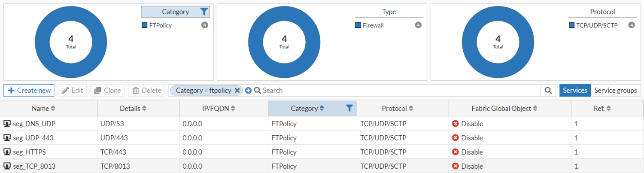
Task: Open reference link for seg_DNS_UDP row
Action: point(576,124)
